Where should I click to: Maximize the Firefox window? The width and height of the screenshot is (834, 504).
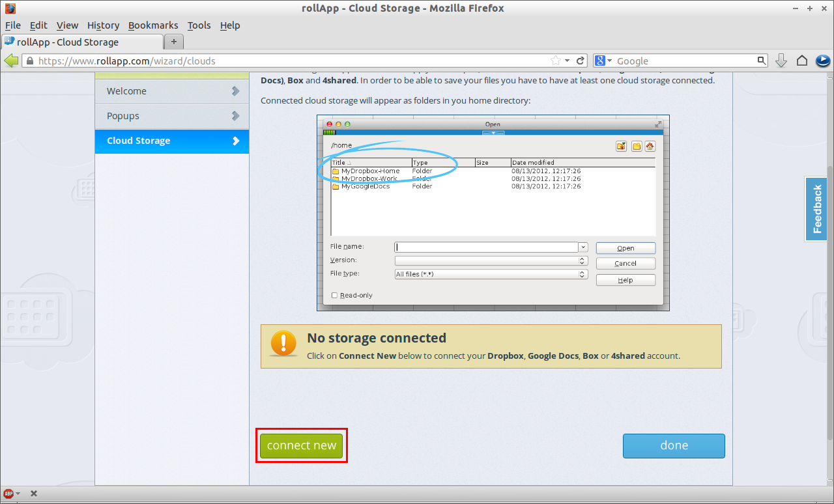pos(810,8)
